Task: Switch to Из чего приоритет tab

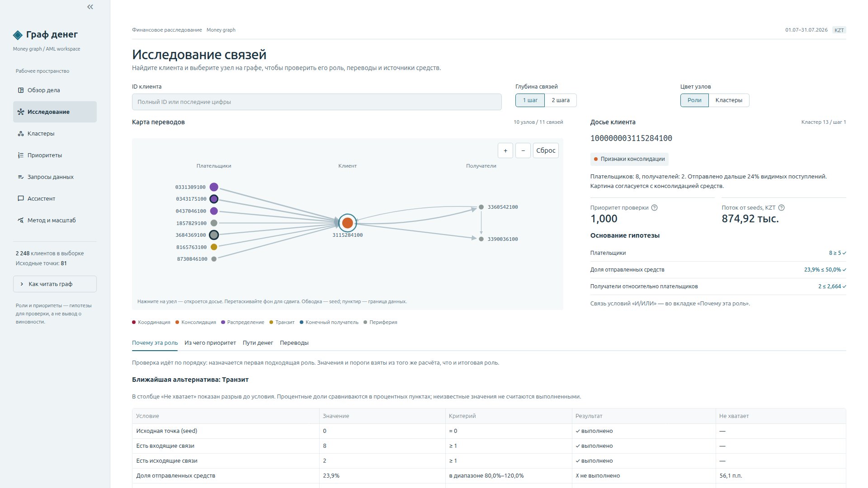Action: tap(210, 343)
